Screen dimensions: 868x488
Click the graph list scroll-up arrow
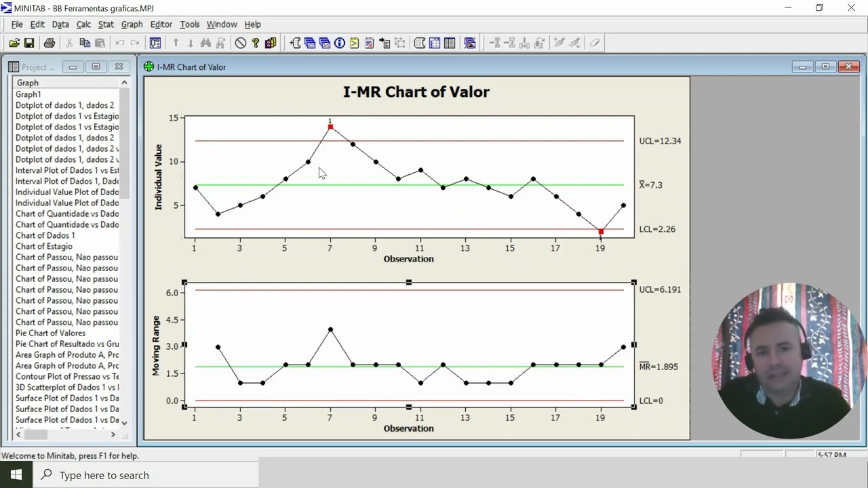(124, 83)
